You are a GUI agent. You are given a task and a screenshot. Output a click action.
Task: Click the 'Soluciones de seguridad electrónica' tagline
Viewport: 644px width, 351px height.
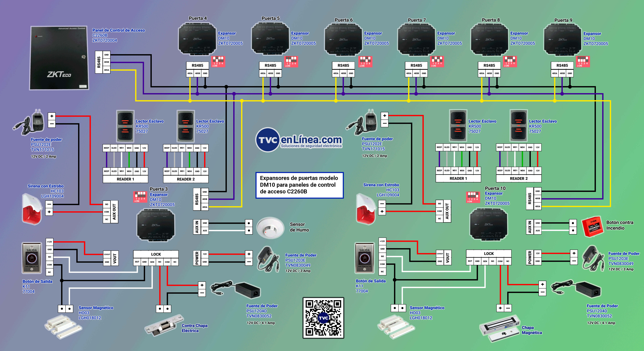click(311, 146)
